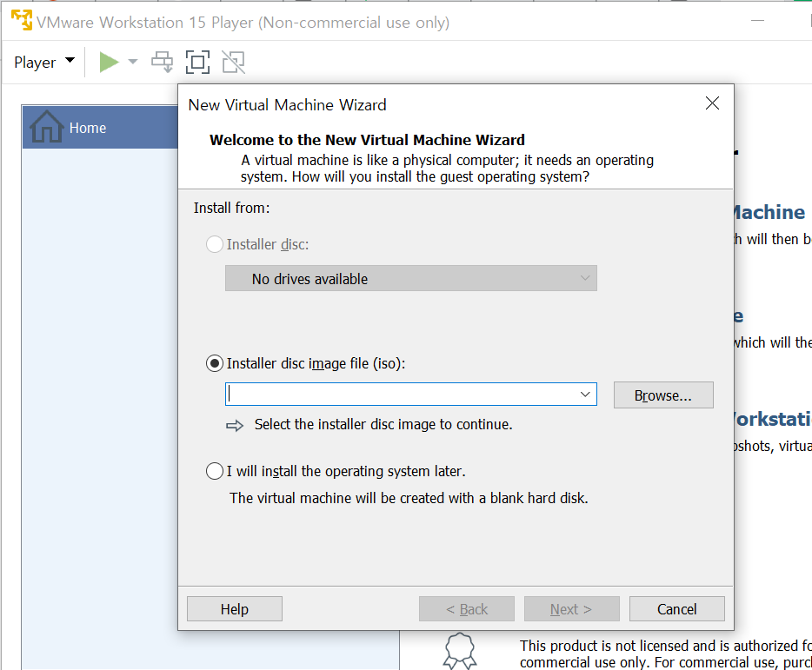Minimize the VMware Player window
The image size is (812, 670).
click(757, 21)
